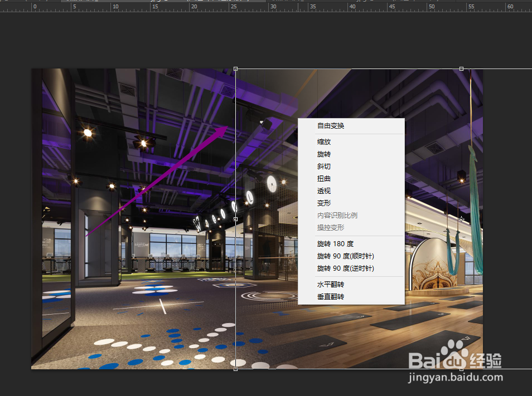Click the transform center reference point
Image resolution: width=532 pixels, height=396 pixels.
461,219
